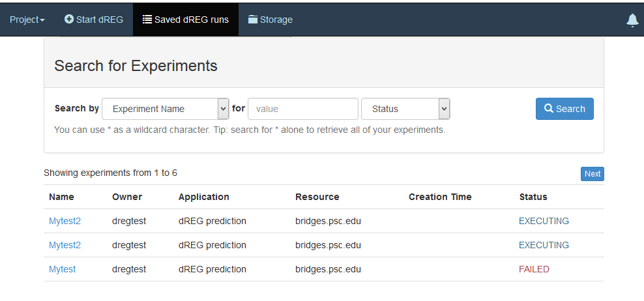Click the FAILED status of Mytest
The image size is (644, 301).
click(x=534, y=269)
